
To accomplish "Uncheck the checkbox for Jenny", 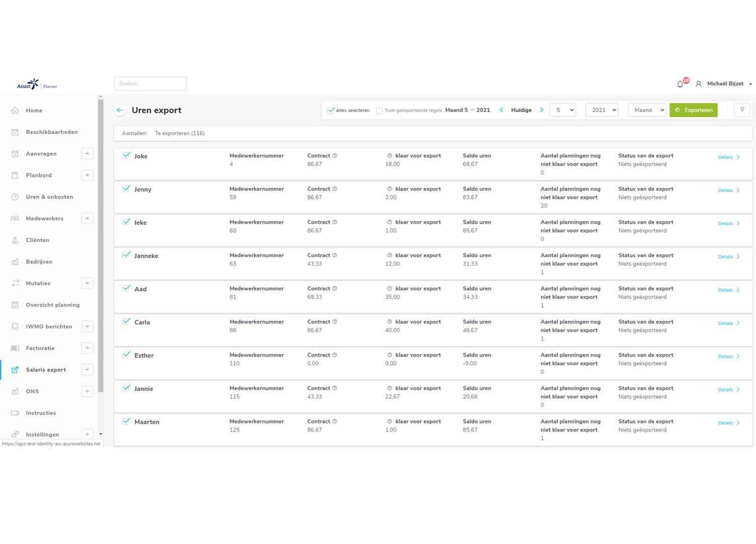I will click(x=126, y=189).
